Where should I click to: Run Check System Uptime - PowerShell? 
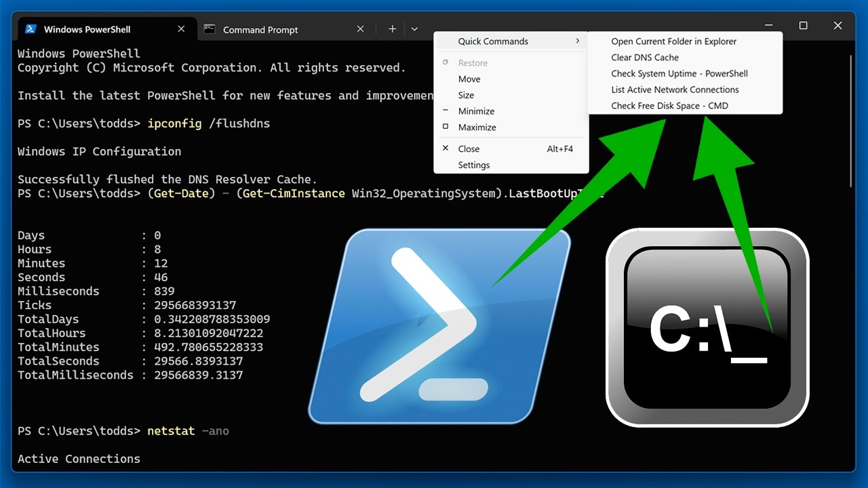pyautogui.click(x=685, y=74)
